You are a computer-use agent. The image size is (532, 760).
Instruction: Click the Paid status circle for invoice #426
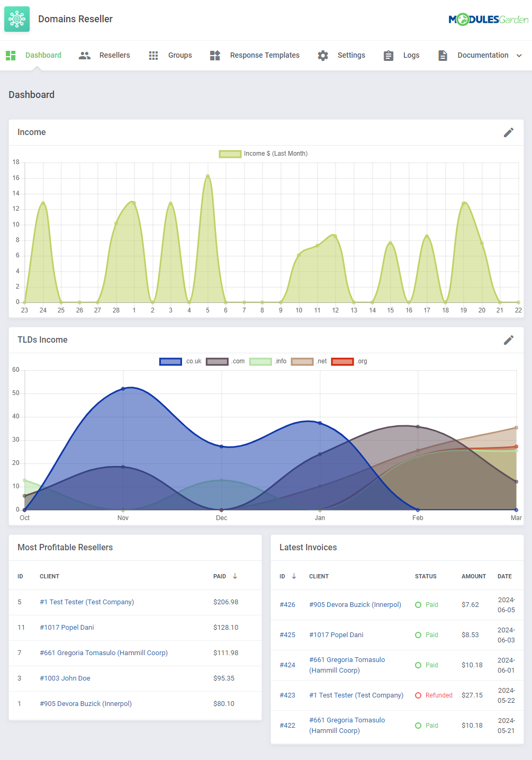[418, 605]
